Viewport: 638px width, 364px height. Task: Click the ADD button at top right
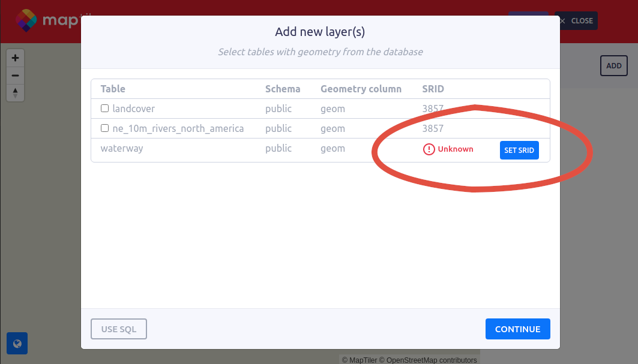click(x=613, y=66)
